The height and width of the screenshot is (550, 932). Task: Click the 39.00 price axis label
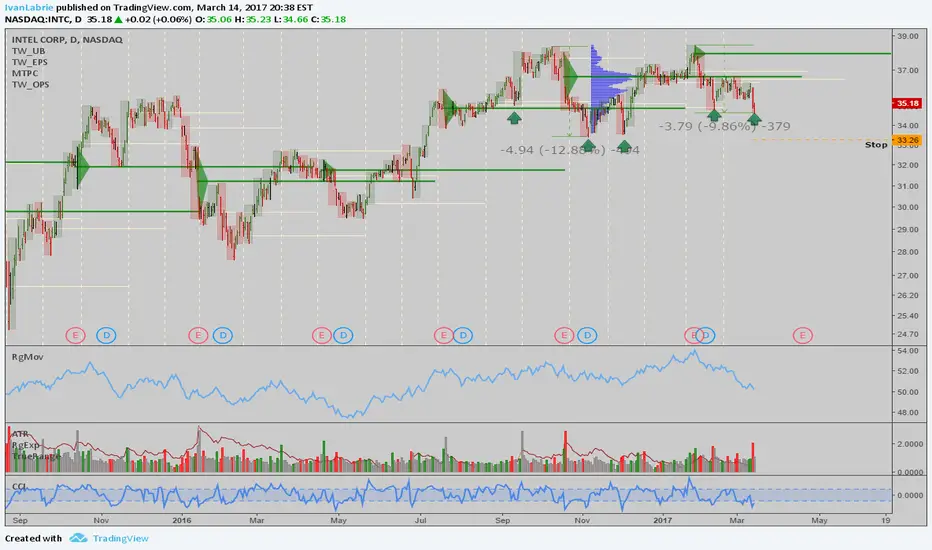(908, 36)
